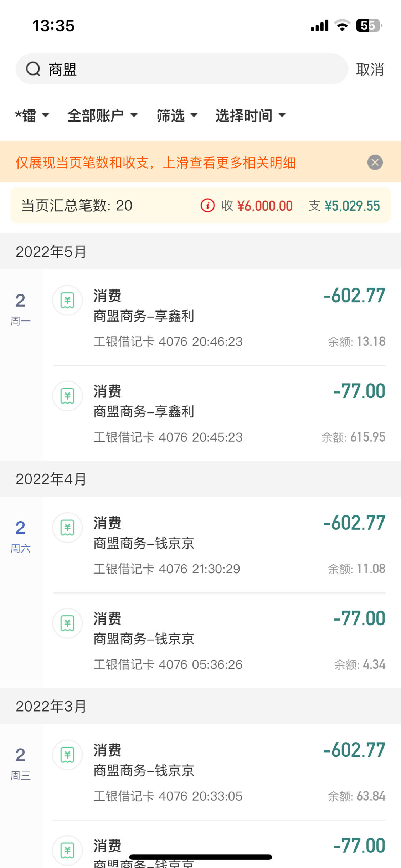Open the 选择时间 time picker dropdown
The image size is (401, 868).
251,115
